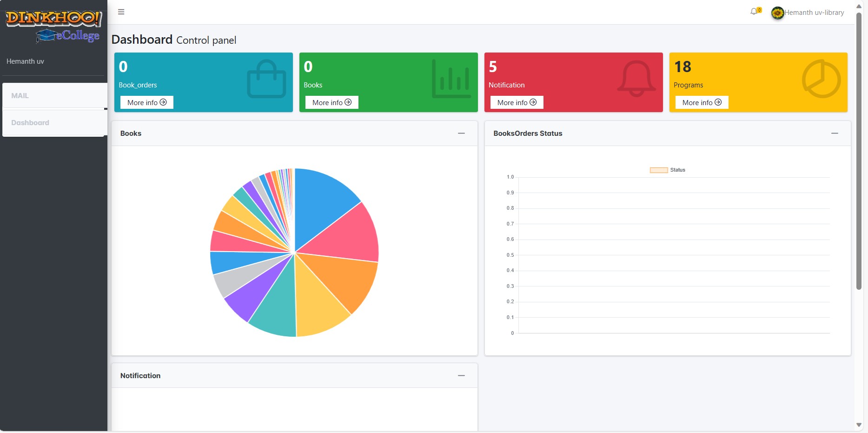Open More info for Programs

(702, 102)
